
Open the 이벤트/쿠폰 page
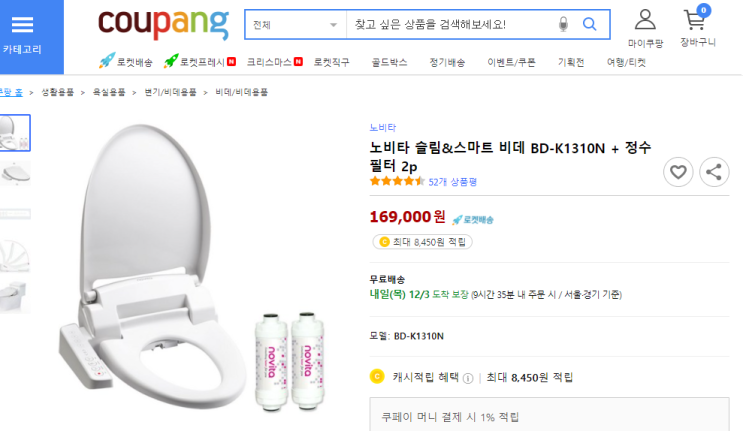click(511, 62)
